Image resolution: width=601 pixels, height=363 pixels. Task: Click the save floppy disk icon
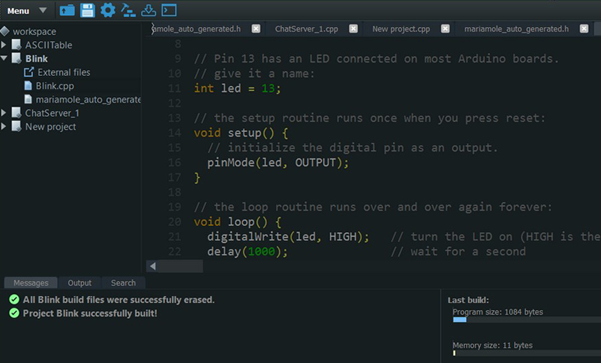87,10
